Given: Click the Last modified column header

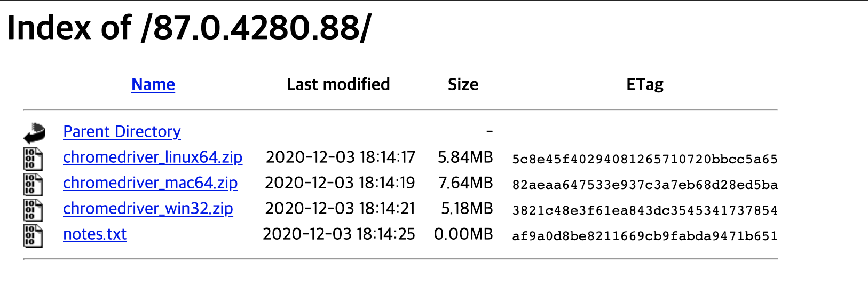Looking at the screenshot, I should coord(338,84).
